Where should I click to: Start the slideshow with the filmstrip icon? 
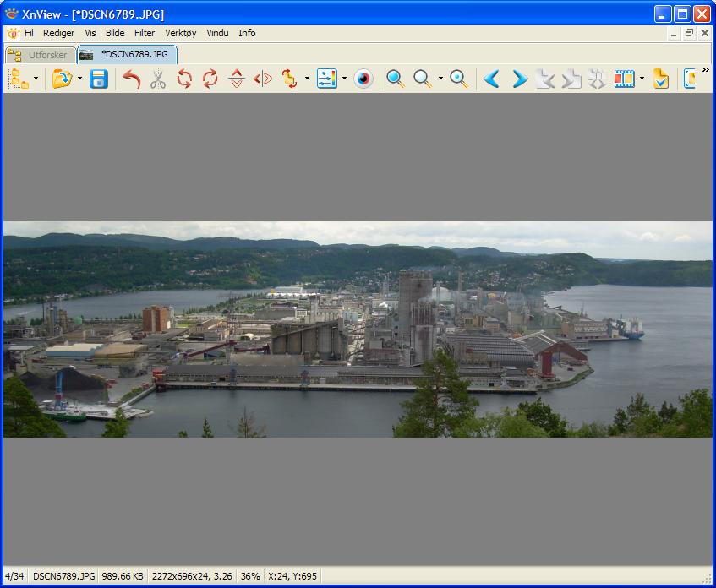click(x=624, y=79)
